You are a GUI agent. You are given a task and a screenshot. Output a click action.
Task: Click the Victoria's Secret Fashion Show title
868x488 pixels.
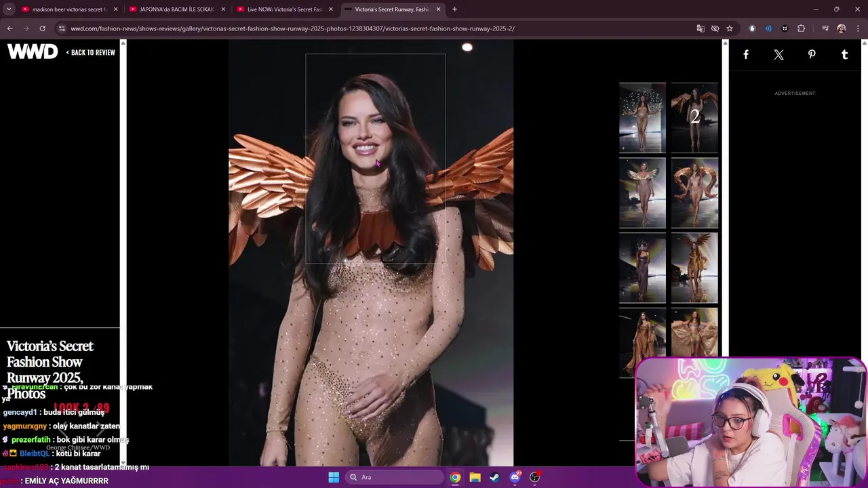50,369
